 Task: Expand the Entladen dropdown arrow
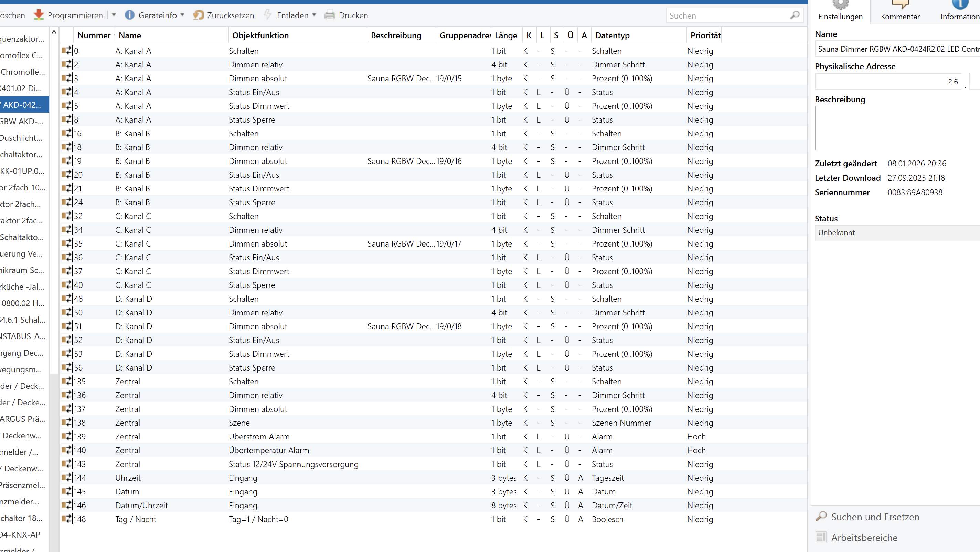(314, 15)
